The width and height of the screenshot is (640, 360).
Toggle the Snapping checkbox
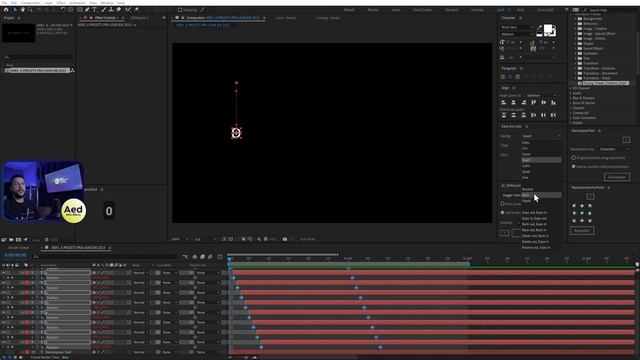(180, 10)
